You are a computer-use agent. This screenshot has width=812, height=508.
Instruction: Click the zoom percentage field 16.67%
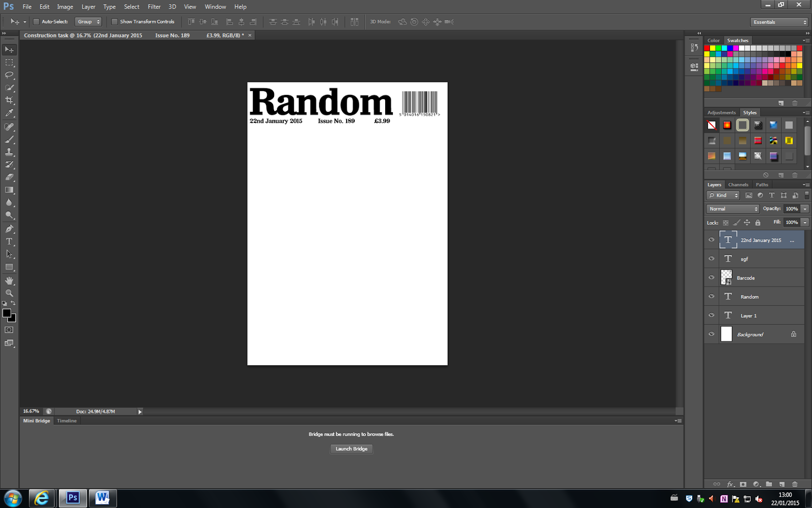tap(31, 411)
